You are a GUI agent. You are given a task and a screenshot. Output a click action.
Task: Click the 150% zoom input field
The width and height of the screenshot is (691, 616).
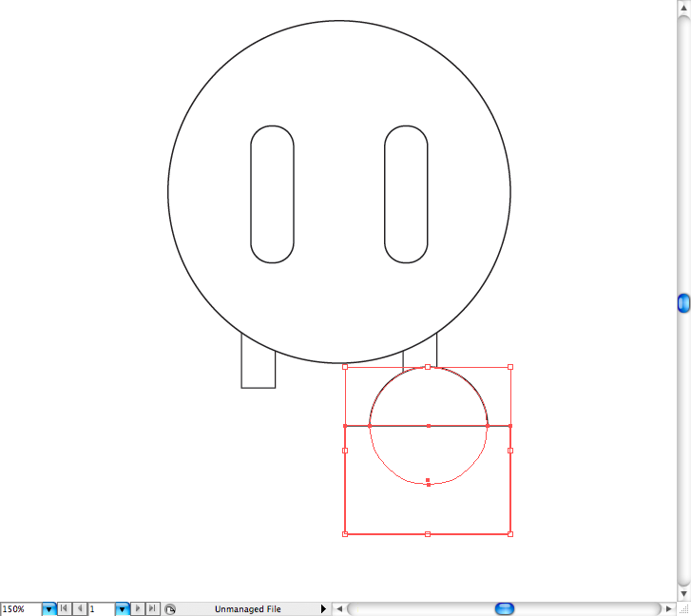(x=20, y=608)
